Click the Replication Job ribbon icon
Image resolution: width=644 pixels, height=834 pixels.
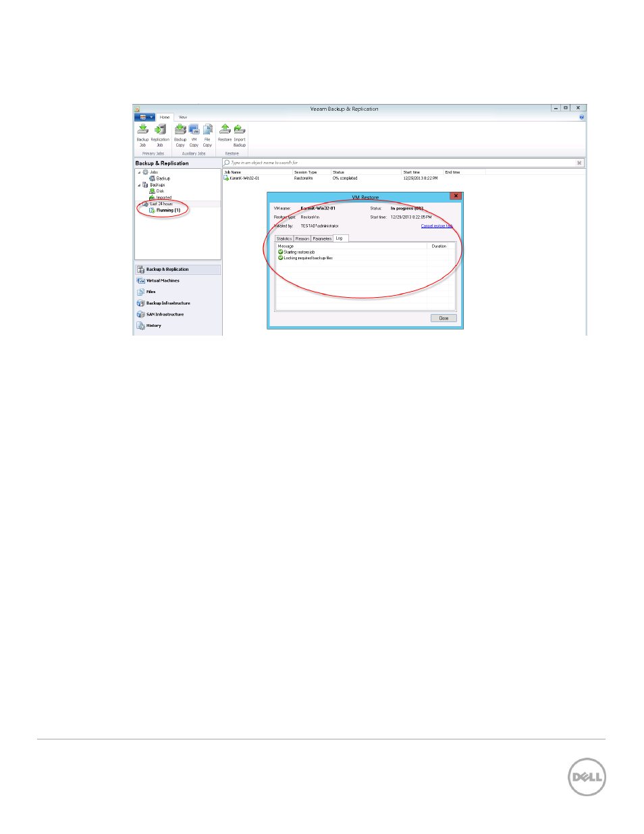point(160,135)
